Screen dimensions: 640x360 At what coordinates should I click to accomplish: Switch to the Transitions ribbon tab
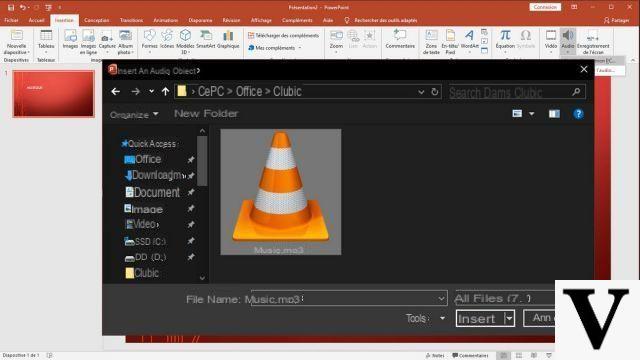[131, 20]
